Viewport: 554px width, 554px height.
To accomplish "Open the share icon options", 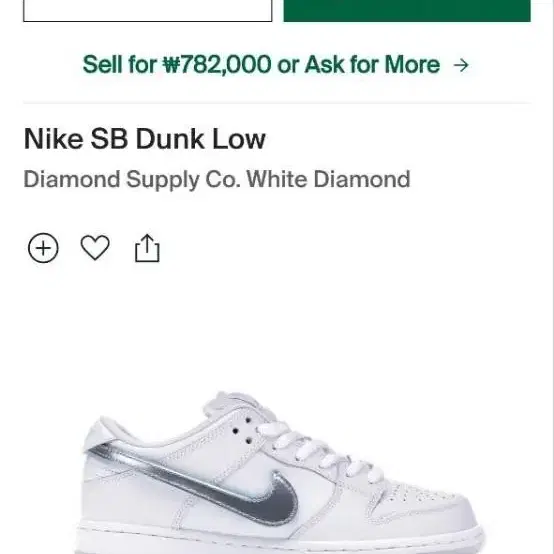I will 147,248.
